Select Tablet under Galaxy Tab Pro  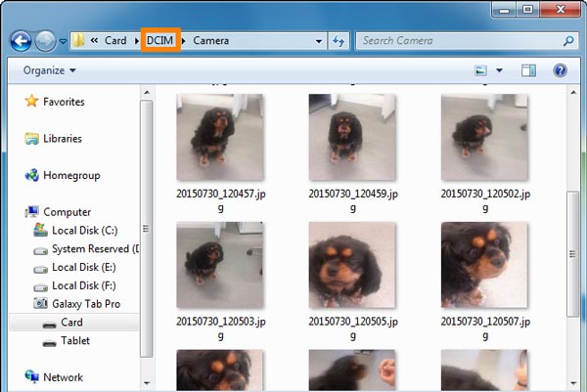coord(75,340)
